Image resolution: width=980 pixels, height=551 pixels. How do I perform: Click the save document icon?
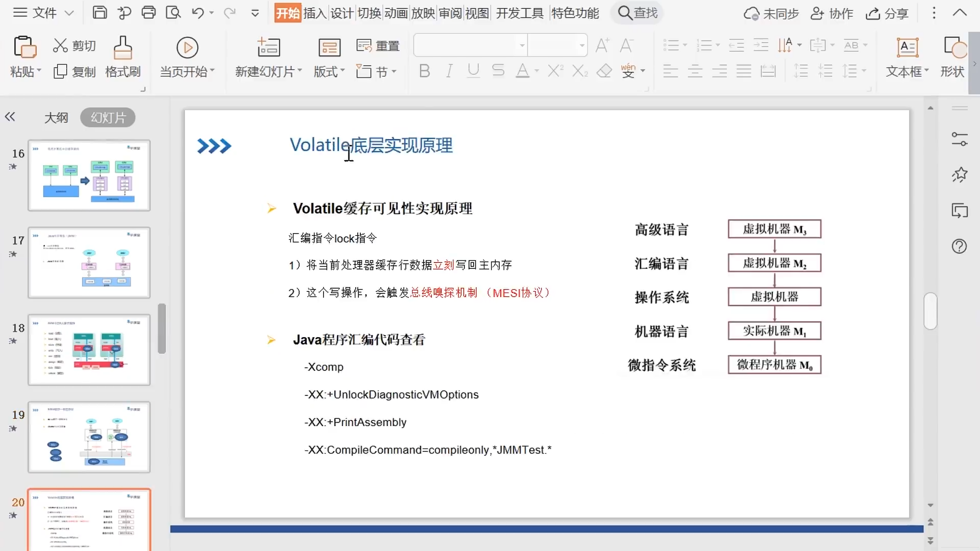(x=100, y=13)
